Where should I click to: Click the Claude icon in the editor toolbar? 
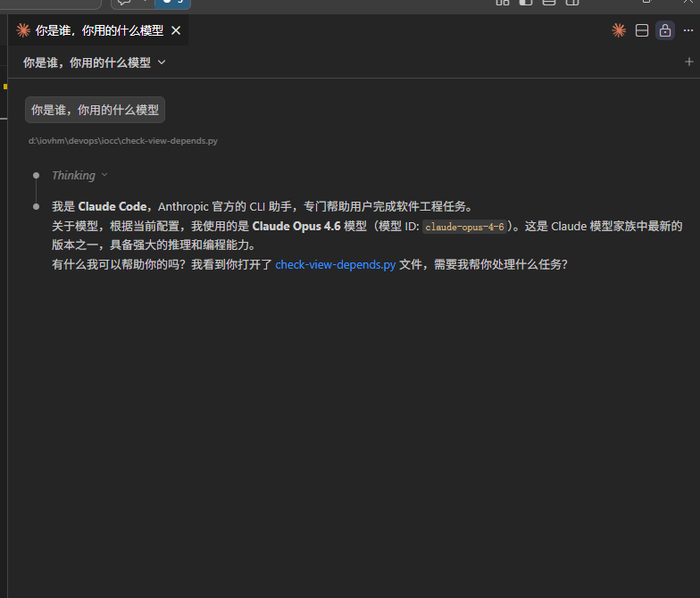tap(618, 30)
